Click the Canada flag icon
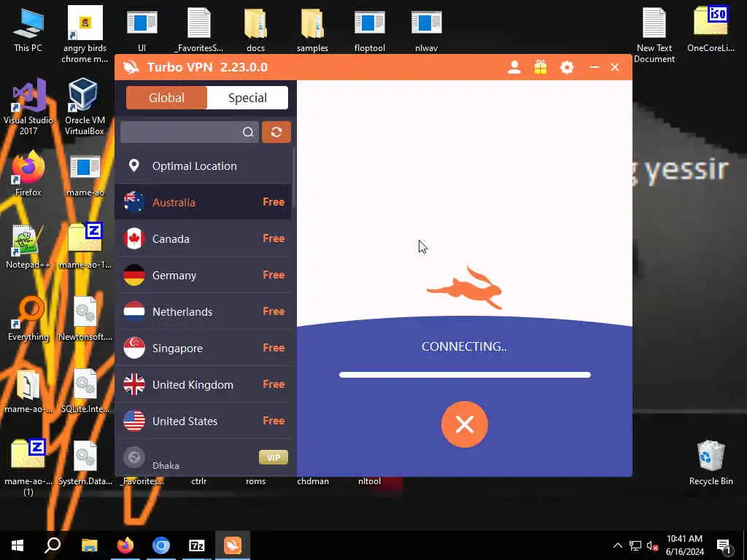 click(134, 238)
